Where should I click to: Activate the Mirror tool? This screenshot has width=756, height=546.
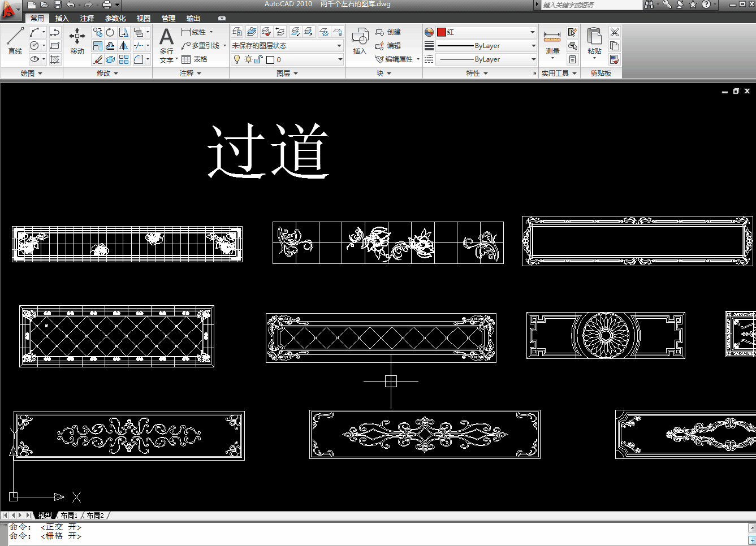point(124,46)
